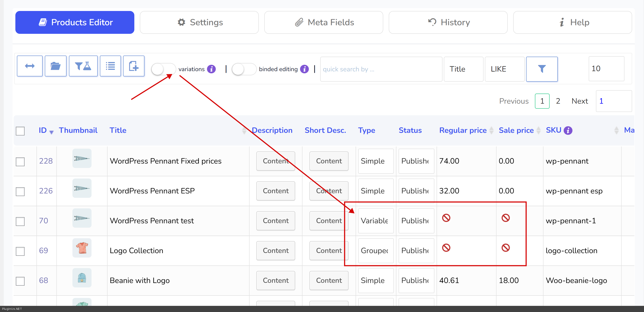Image resolution: width=644 pixels, height=312 pixels.
Task: Open the History tab
Action: tap(448, 22)
